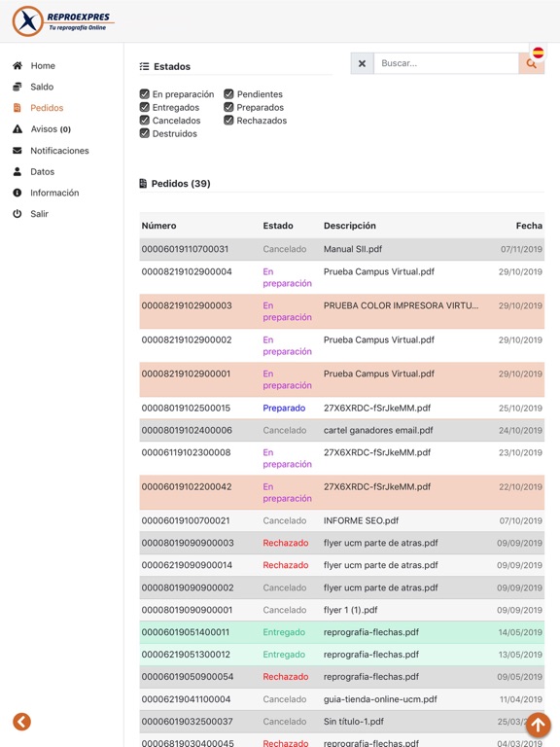Toggle the Entregados checkbox
Viewport: 560px width, 747px height.
(x=144, y=107)
